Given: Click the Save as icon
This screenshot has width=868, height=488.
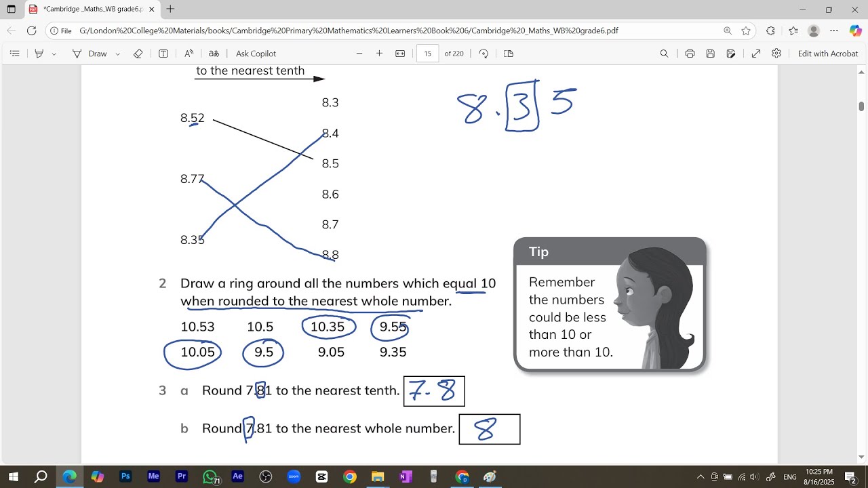Looking at the screenshot, I should [731, 54].
